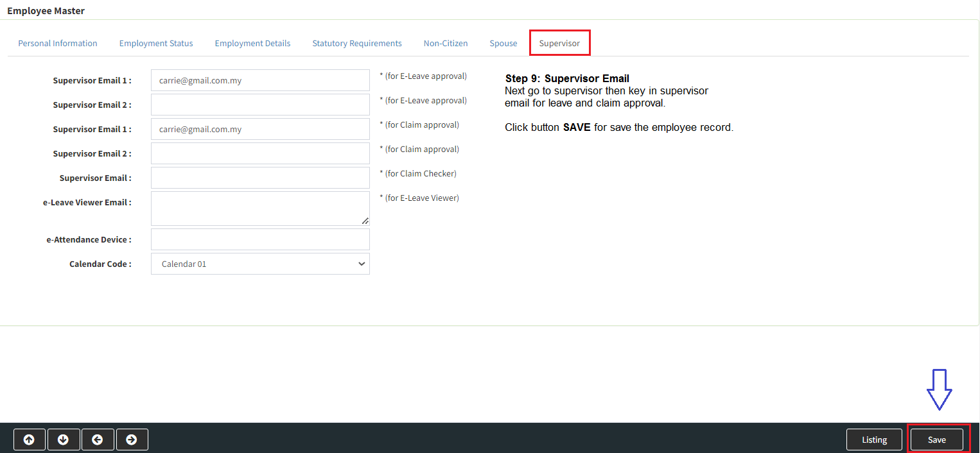980x453 pixels.
Task: Open the employee Listing button
Action: (x=874, y=440)
